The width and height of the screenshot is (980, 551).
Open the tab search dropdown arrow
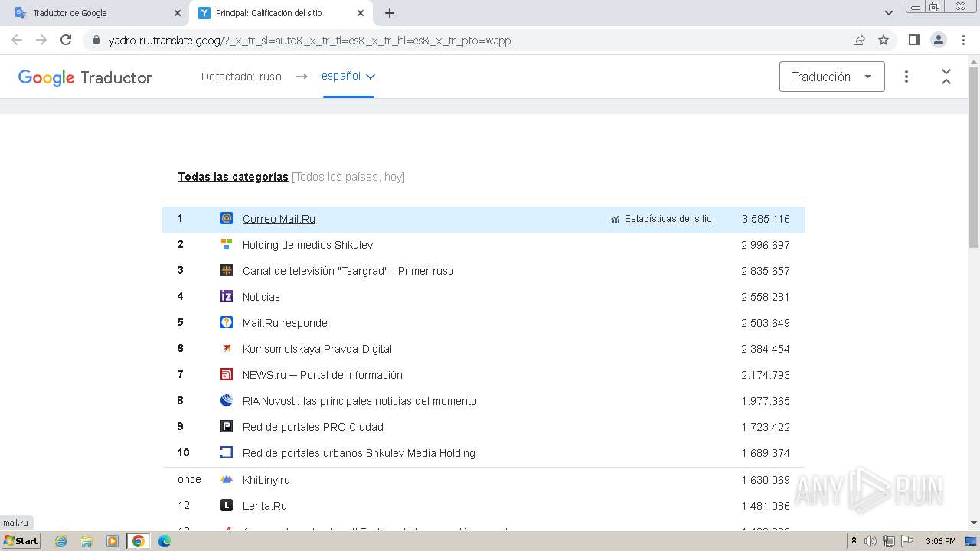[889, 13]
